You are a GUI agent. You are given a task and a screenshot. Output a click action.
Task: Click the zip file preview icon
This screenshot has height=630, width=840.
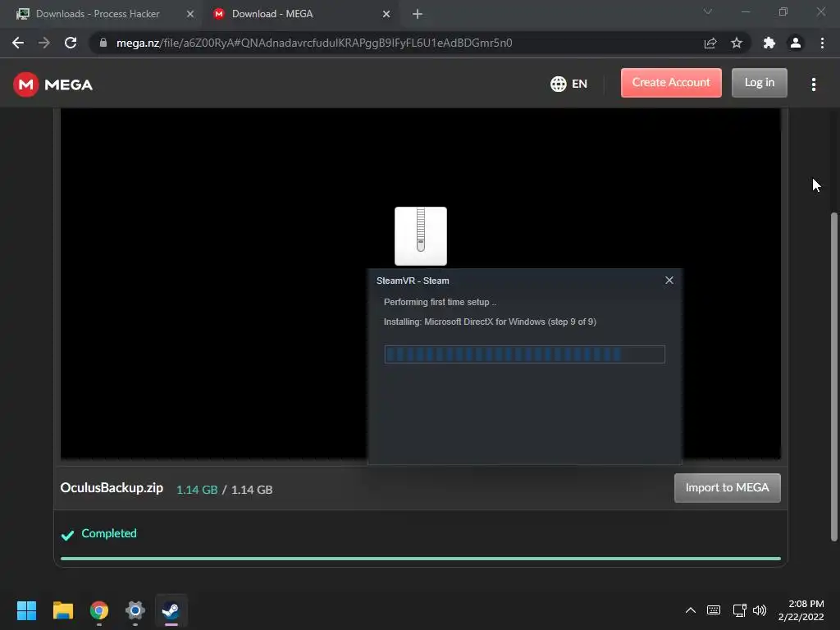(x=421, y=236)
